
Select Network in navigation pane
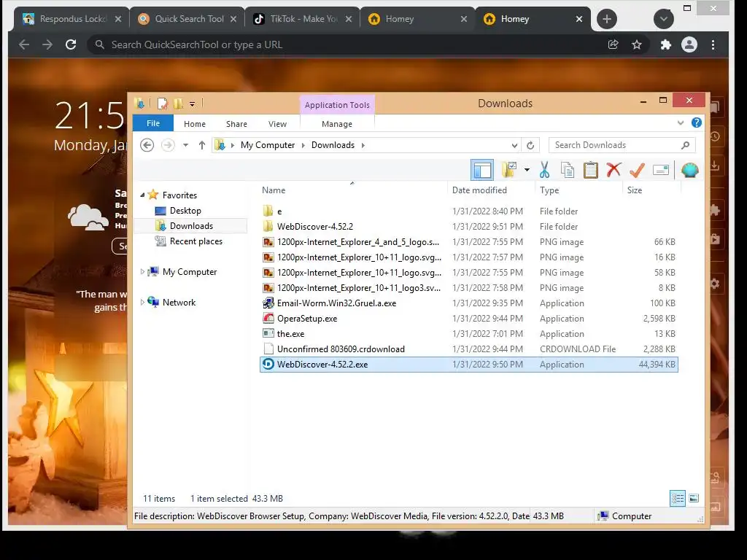tap(179, 302)
